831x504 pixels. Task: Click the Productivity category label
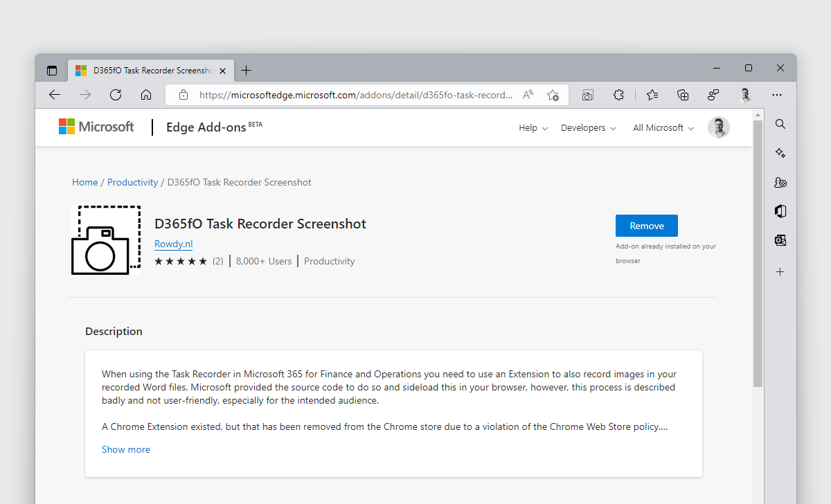[330, 261]
